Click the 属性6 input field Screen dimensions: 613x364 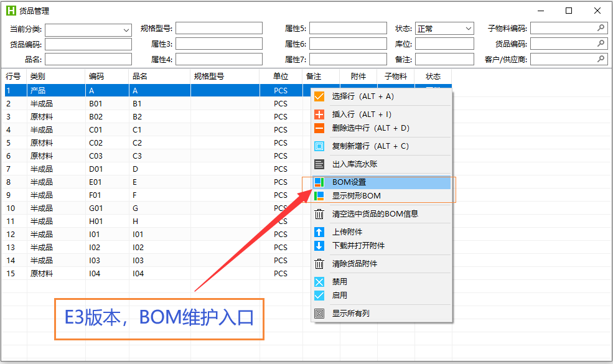tap(348, 44)
